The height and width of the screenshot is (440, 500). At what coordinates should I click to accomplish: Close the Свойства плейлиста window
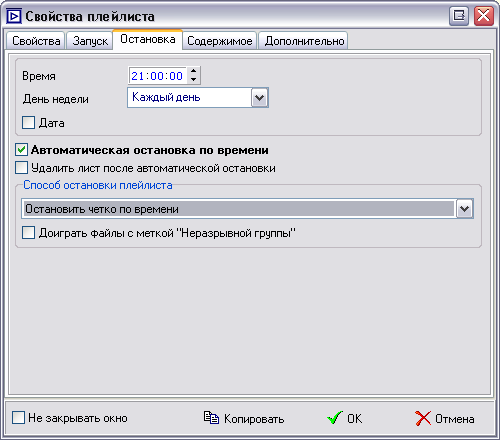click(484, 16)
